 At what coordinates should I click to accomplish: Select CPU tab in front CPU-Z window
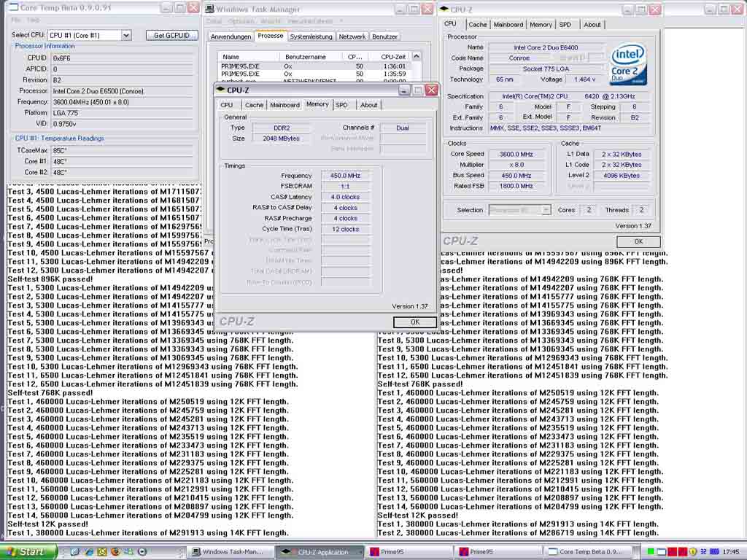coord(227,105)
